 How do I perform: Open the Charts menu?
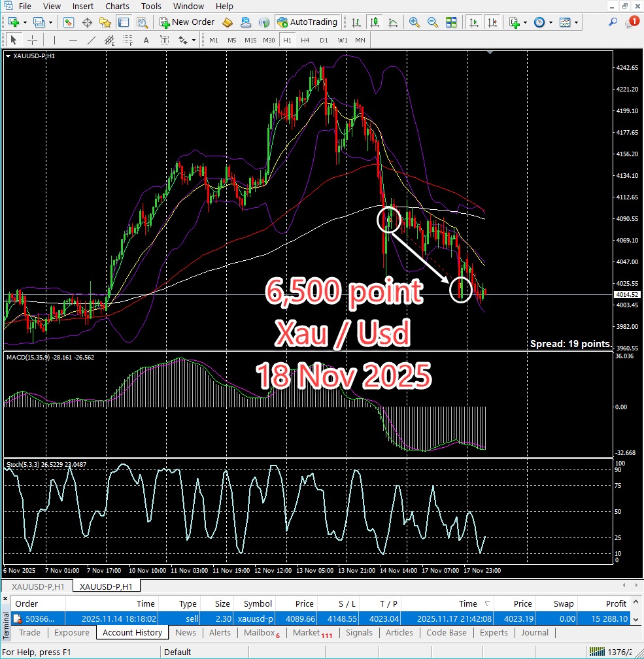(117, 6)
